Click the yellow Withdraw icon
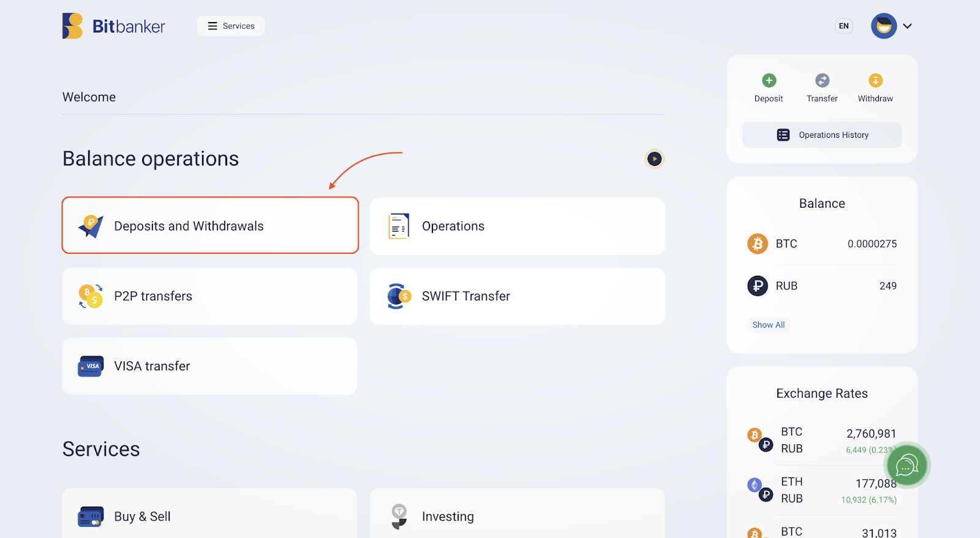 (876, 80)
